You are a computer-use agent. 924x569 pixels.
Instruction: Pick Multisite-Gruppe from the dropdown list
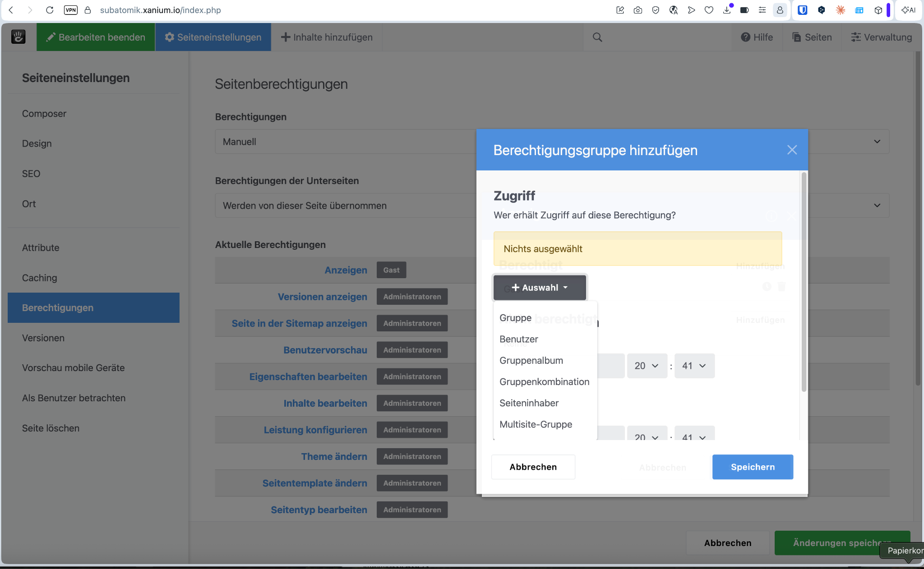tap(536, 424)
